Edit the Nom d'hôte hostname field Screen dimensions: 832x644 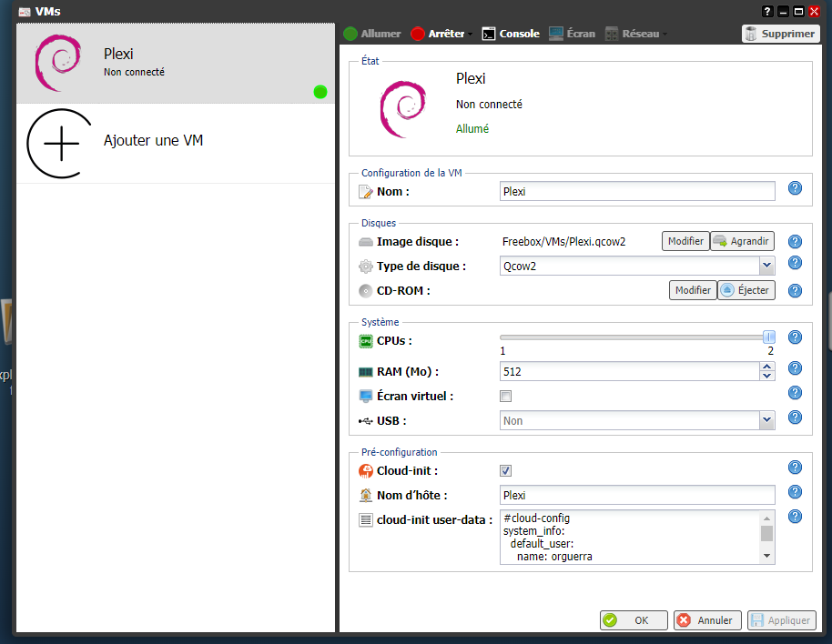(637, 495)
